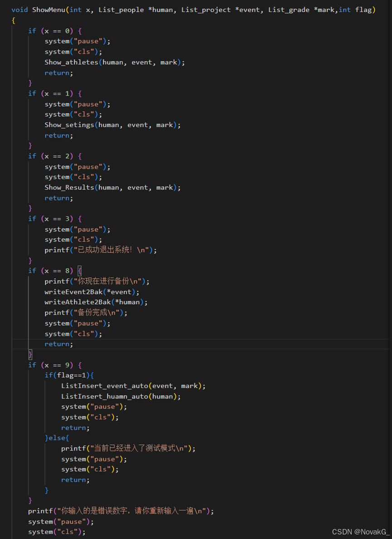Click the printf "你输入的是错误数字" line
The height and width of the screenshot is (539, 392).
(121, 511)
